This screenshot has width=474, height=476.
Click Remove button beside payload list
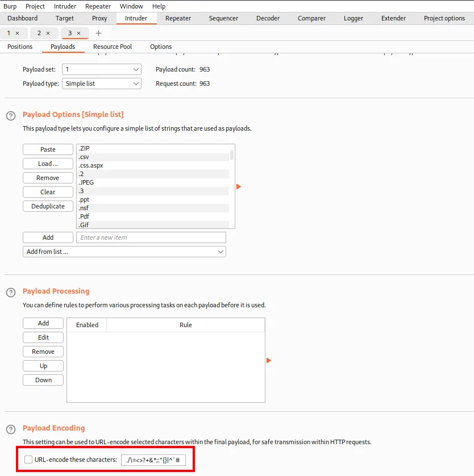pos(48,178)
